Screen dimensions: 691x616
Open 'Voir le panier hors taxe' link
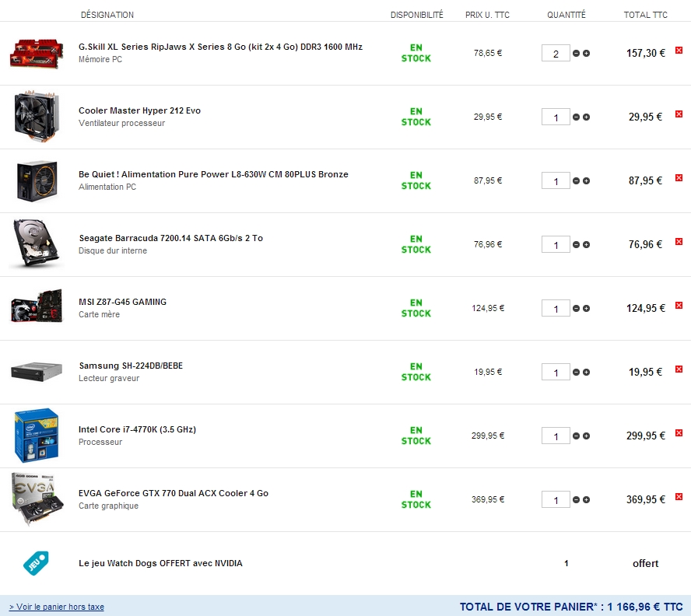(x=57, y=607)
